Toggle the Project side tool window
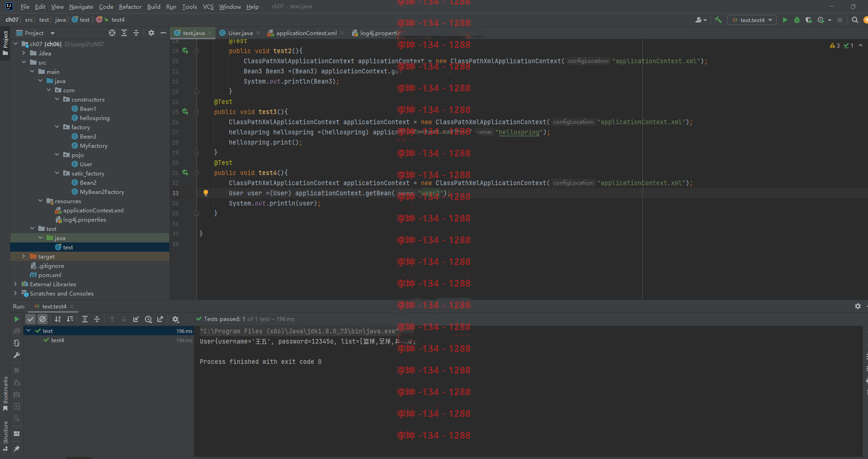 point(5,43)
